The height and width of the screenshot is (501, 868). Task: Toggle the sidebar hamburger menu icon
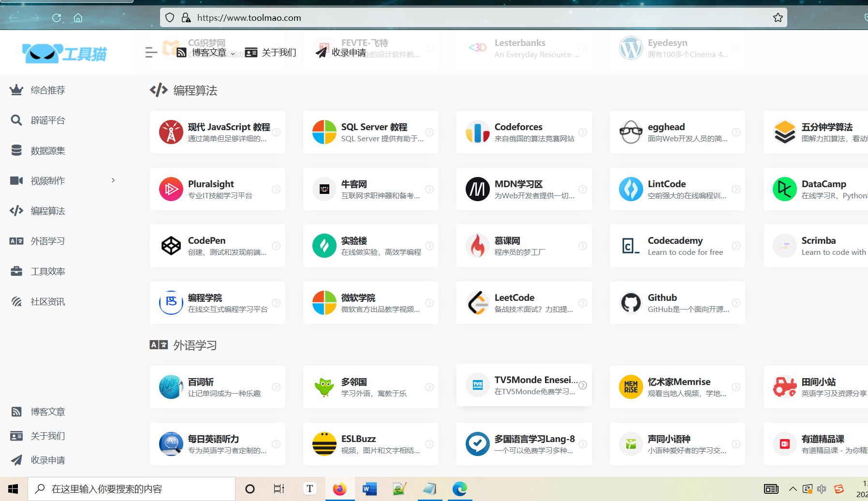pos(151,52)
